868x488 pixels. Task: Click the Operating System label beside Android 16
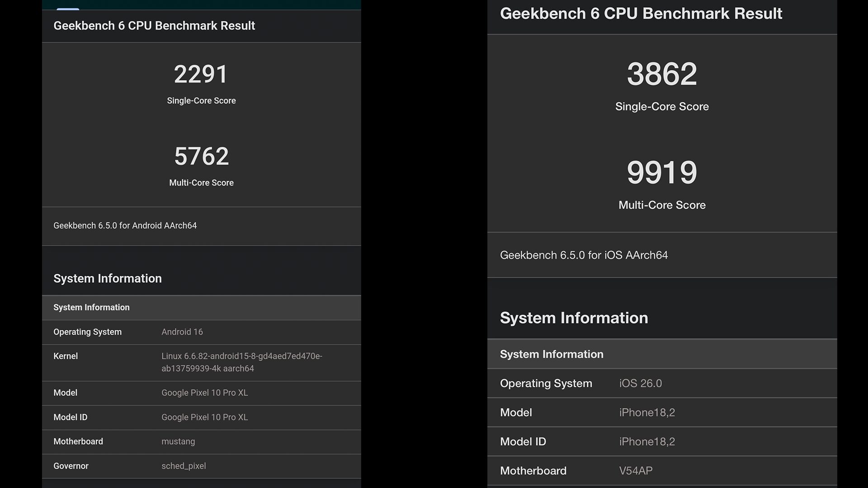point(87,332)
